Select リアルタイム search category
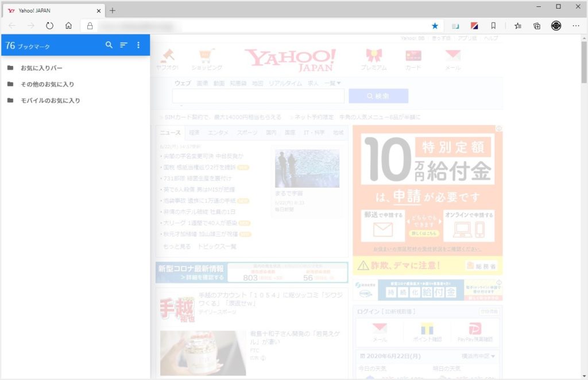Screen dimensions: 588x380 coord(285,83)
